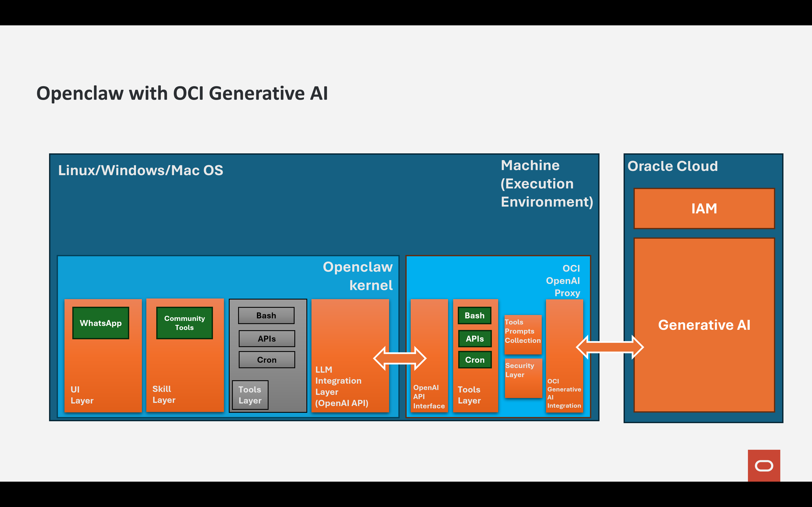This screenshot has width=812, height=507.
Task: Select the Tools Prompts Collection box
Action: (x=523, y=334)
